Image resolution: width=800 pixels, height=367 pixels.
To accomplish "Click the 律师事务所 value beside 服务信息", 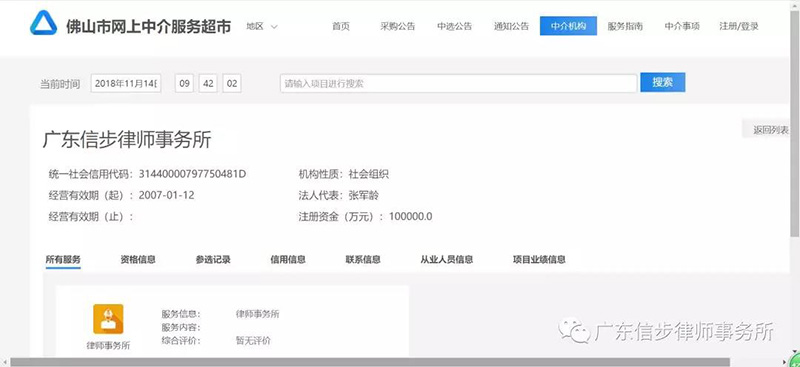I will (258, 313).
